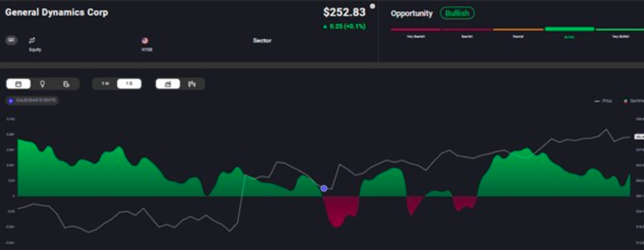This screenshot has width=644, height=250.
Task: Click the $252.83 price value
Action: pyautogui.click(x=345, y=12)
